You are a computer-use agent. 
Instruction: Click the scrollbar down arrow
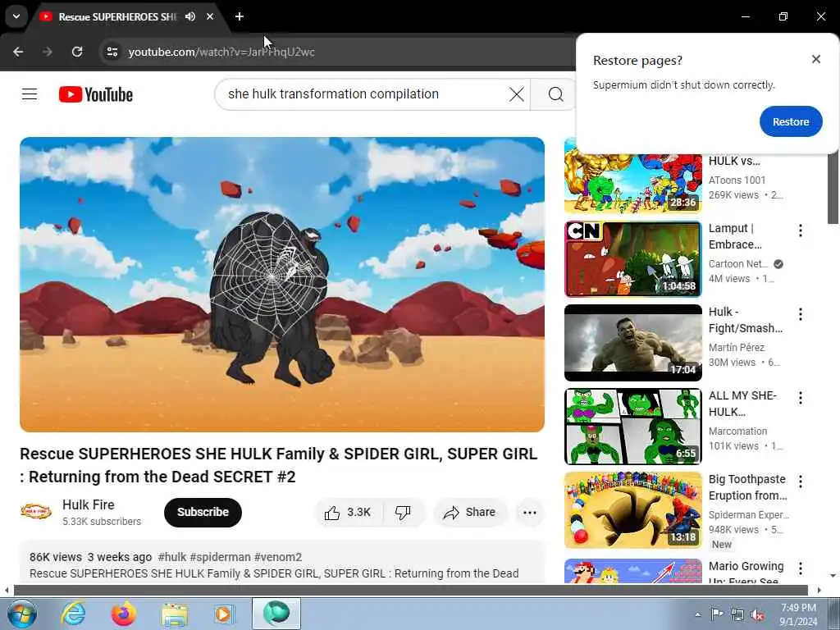(833, 576)
